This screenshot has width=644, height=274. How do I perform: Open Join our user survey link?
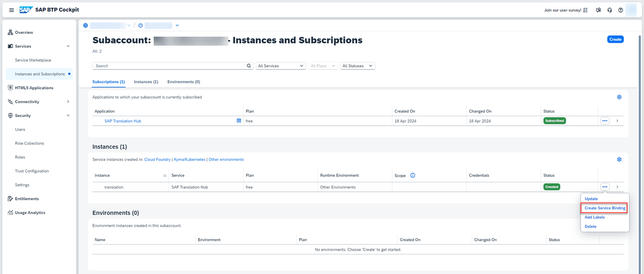click(x=563, y=10)
